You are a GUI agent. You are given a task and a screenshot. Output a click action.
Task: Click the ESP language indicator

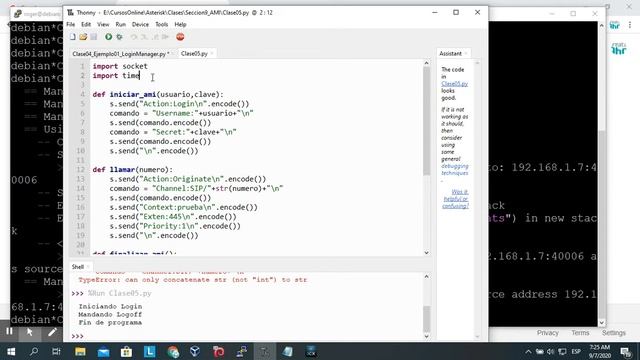576,351
